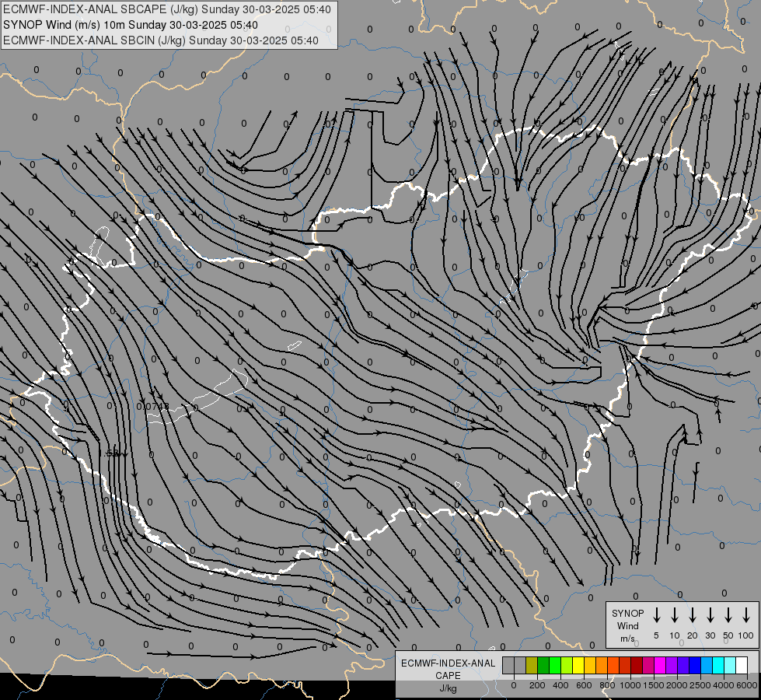Choose the purple swatch before 2000
Screen dimensions: 761x700
671,665
